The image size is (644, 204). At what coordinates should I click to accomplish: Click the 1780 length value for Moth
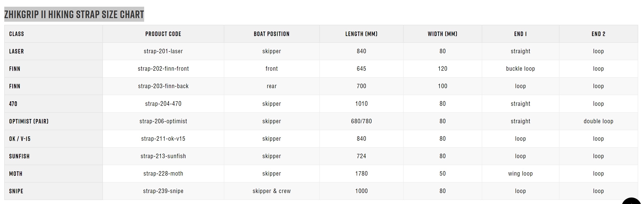click(x=361, y=174)
